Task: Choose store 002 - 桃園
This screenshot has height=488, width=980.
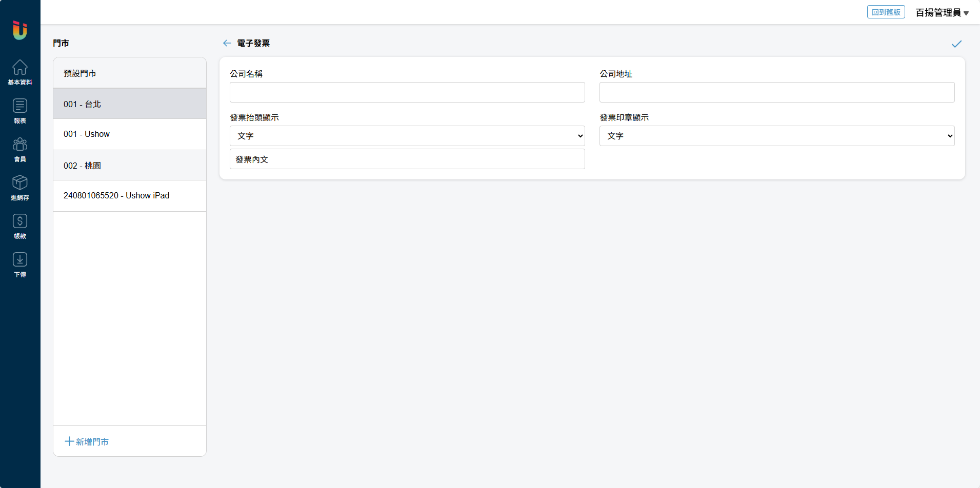Action: pos(130,166)
